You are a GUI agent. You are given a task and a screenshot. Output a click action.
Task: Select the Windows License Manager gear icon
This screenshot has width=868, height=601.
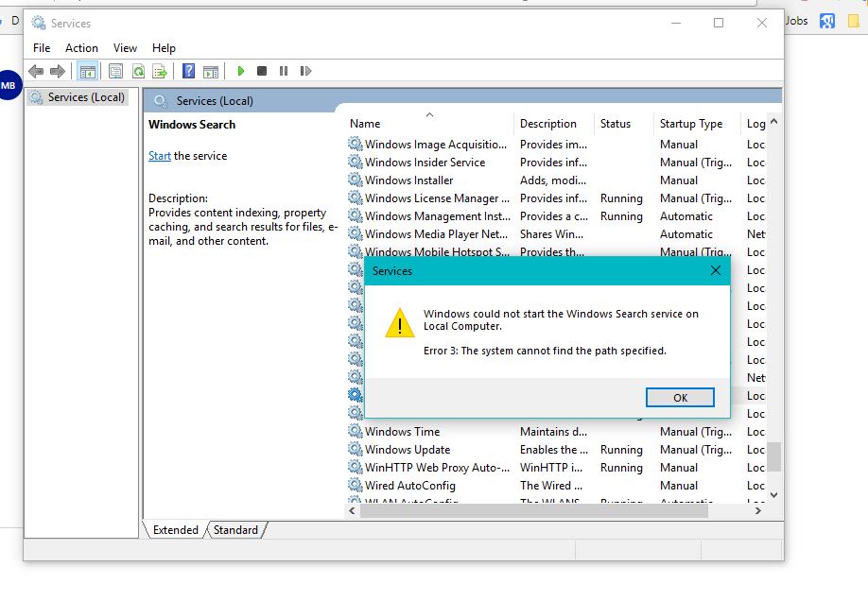[x=356, y=197]
